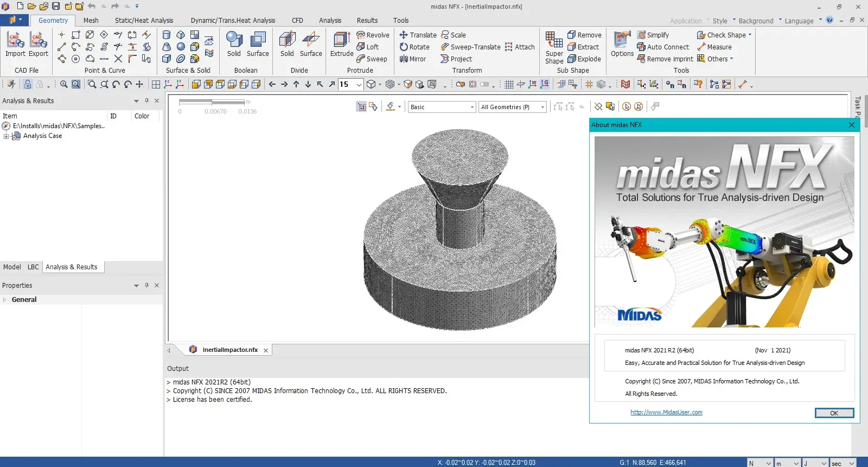Click the Attach tool

[x=520, y=47]
